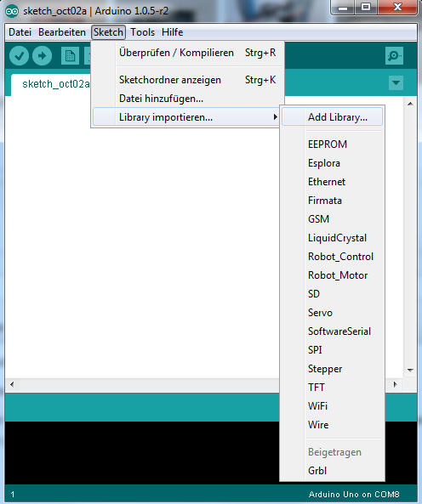Choose Überprüfen / Kompilieren
Screen dimensions: 422x504
tap(187, 53)
